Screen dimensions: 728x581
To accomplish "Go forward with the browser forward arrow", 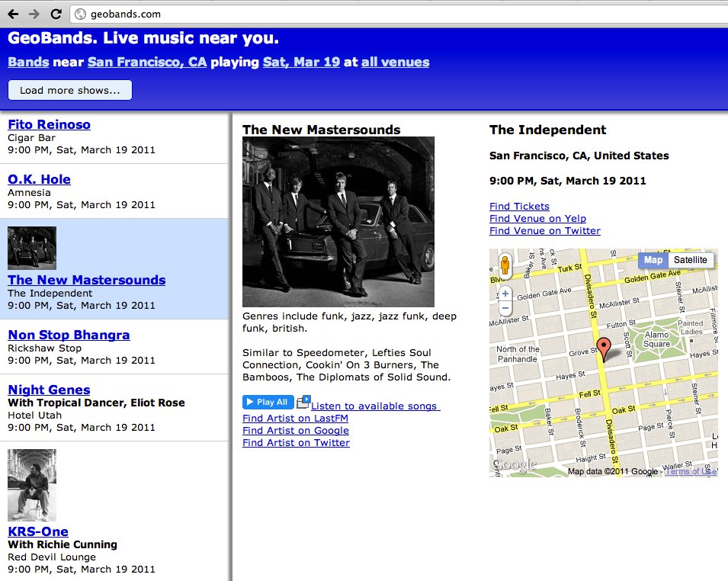I will (x=34, y=14).
